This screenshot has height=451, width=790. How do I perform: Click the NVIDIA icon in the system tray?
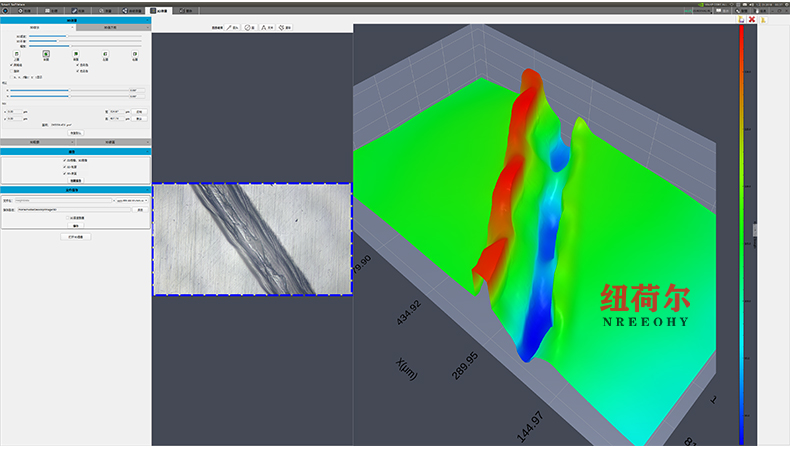pyautogui.click(x=701, y=5)
